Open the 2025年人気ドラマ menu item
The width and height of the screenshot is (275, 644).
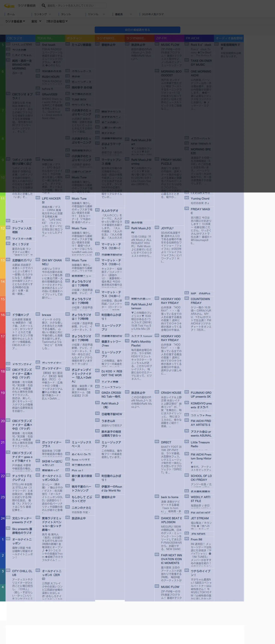[x=153, y=14]
